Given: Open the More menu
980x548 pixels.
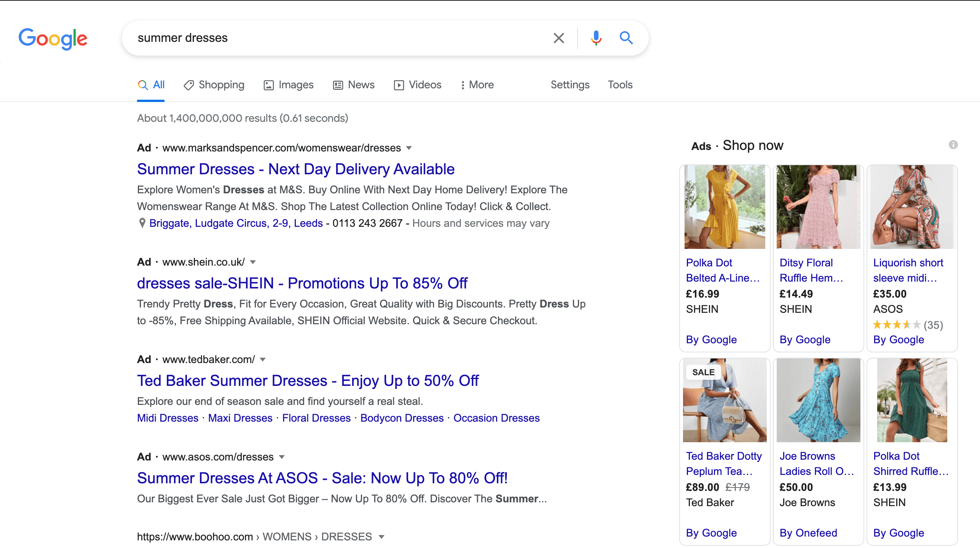Looking at the screenshot, I should [x=477, y=85].
